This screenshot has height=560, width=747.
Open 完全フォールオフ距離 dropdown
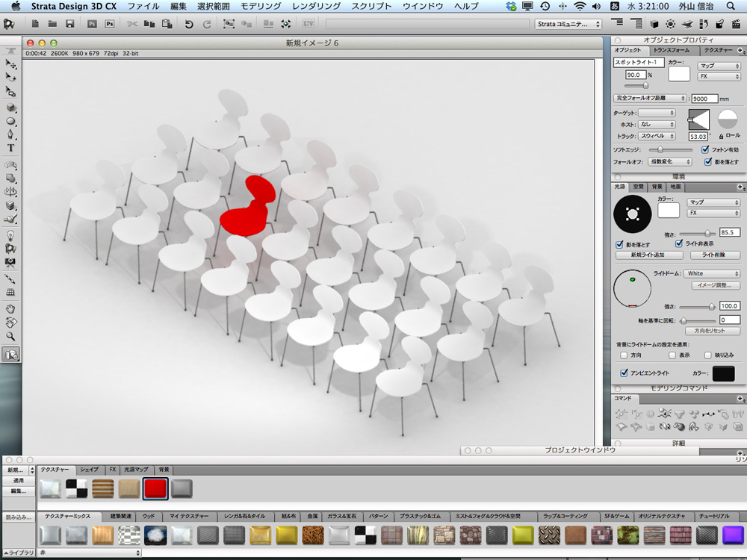650,98
